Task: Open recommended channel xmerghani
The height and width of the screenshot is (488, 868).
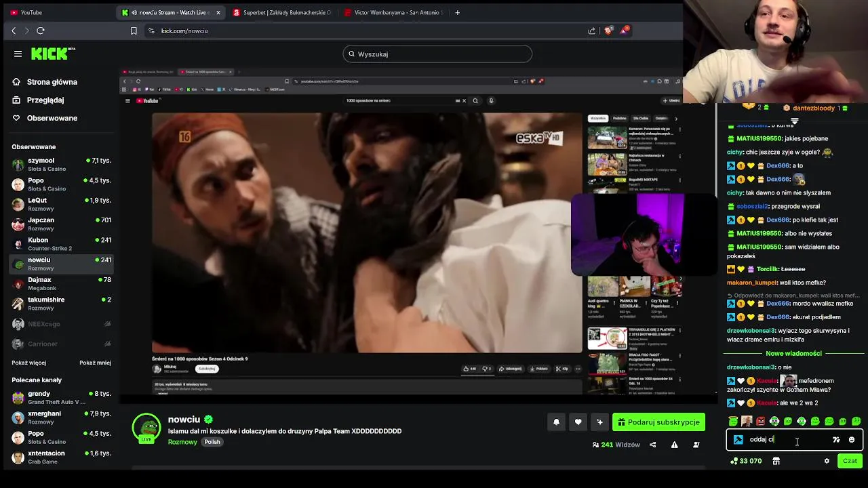Action: click(61, 417)
